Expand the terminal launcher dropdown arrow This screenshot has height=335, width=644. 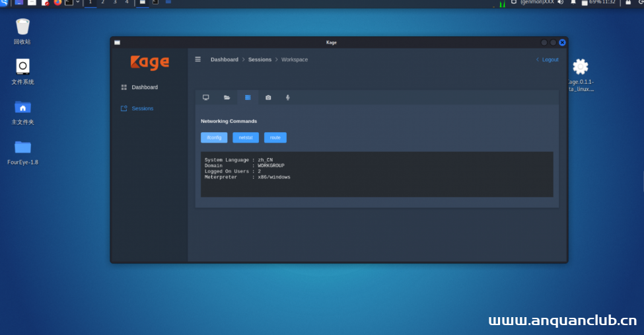point(77,3)
